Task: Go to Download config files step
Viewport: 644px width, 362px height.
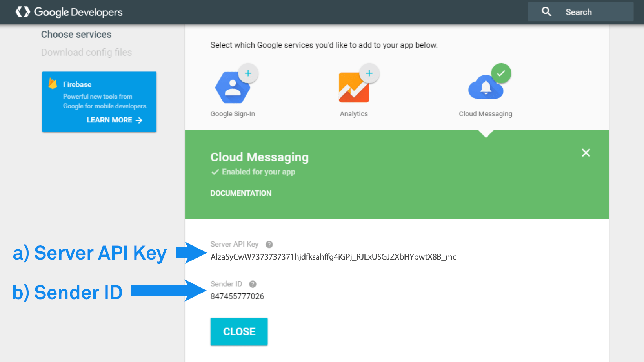Action: coord(86,53)
